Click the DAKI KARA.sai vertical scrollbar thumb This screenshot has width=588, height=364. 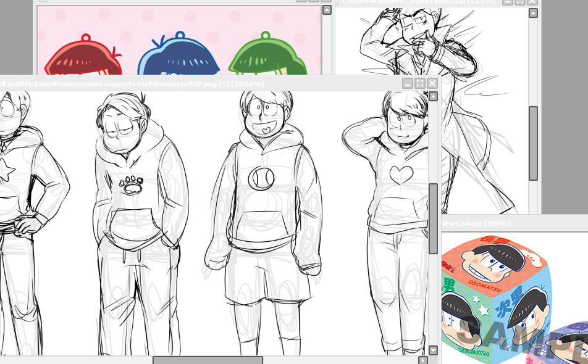pyautogui.click(x=533, y=143)
